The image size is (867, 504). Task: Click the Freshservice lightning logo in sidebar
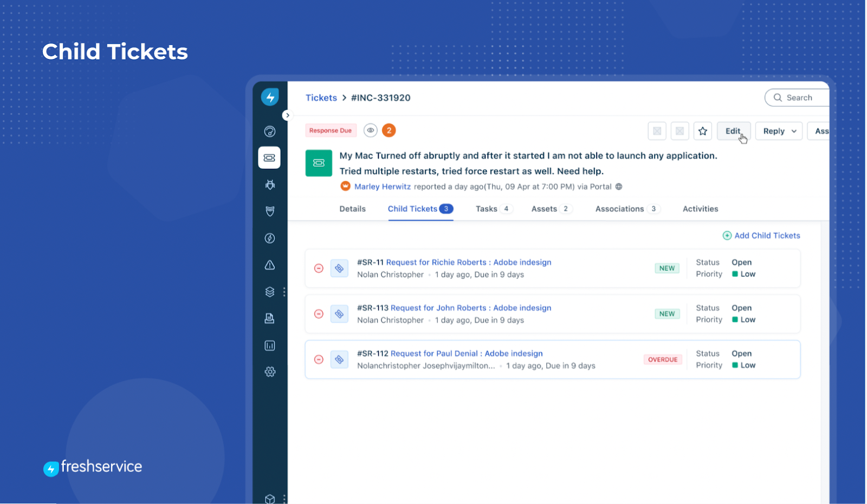[270, 97]
